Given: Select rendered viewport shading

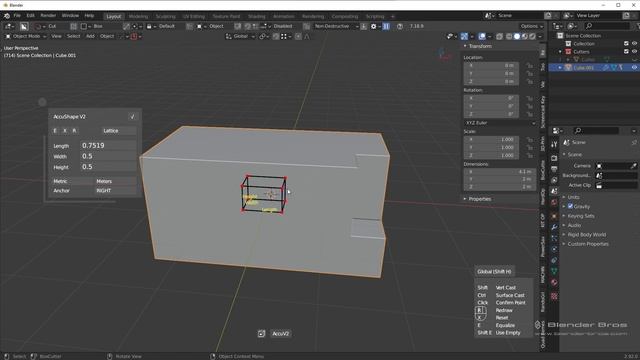Looking at the screenshot, I should (x=532, y=36).
